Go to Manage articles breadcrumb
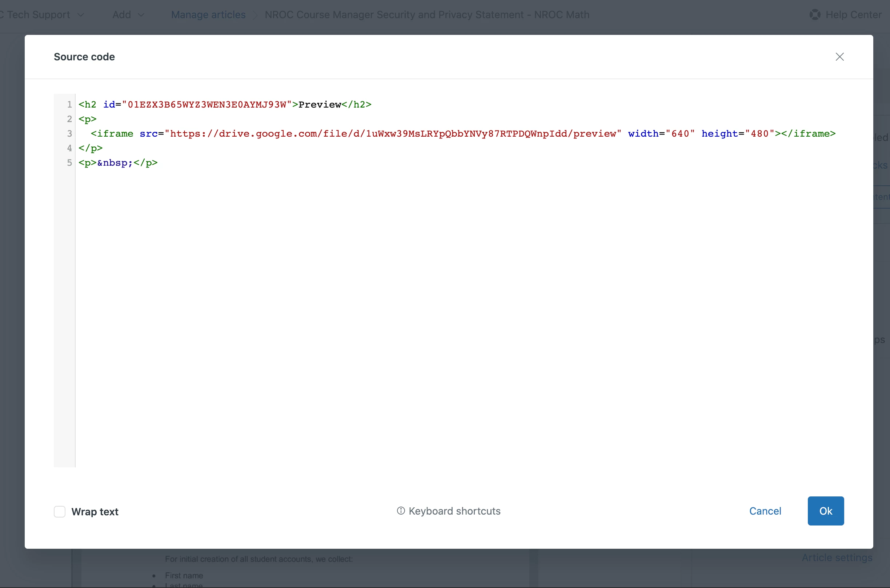The height and width of the screenshot is (588, 890). click(208, 15)
